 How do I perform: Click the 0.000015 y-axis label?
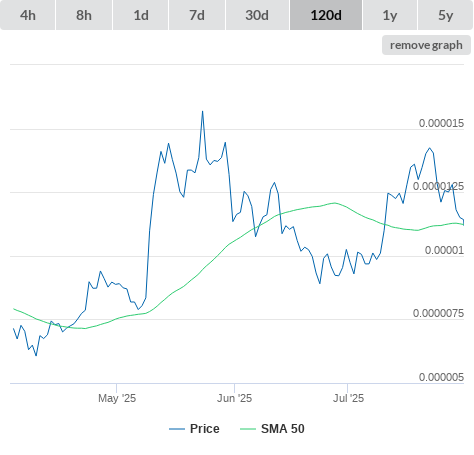[441, 123]
